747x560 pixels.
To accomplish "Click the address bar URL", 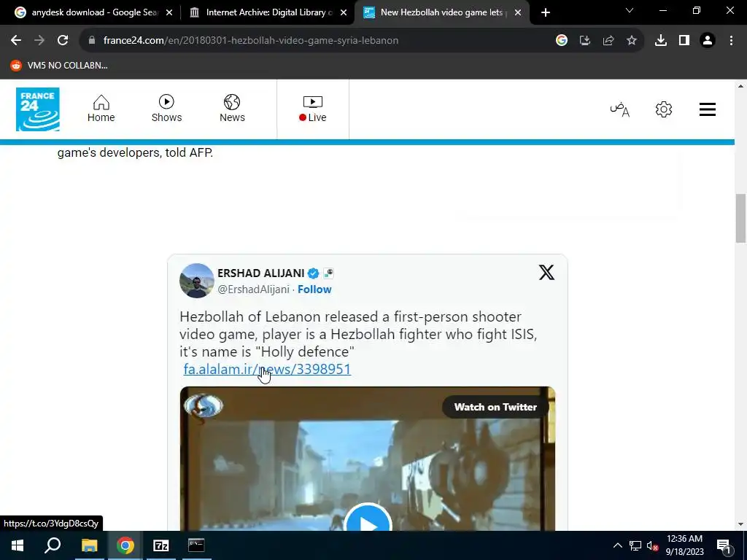I will pos(251,41).
